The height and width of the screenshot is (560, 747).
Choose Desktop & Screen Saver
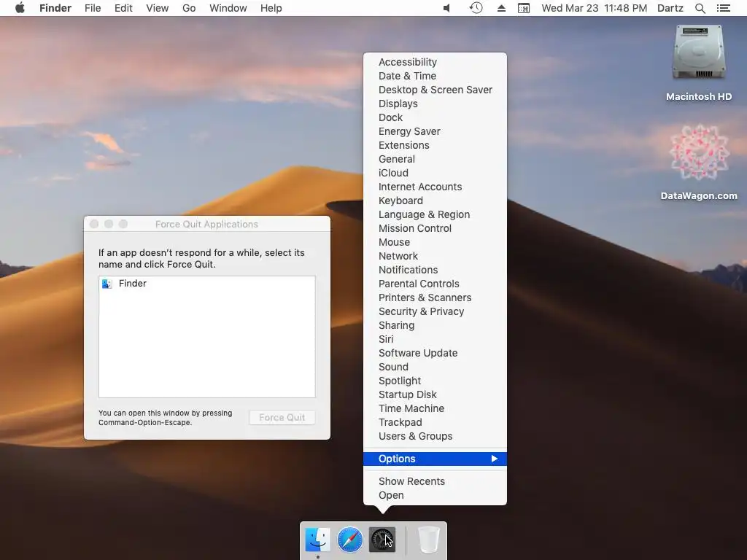pyautogui.click(x=435, y=90)
